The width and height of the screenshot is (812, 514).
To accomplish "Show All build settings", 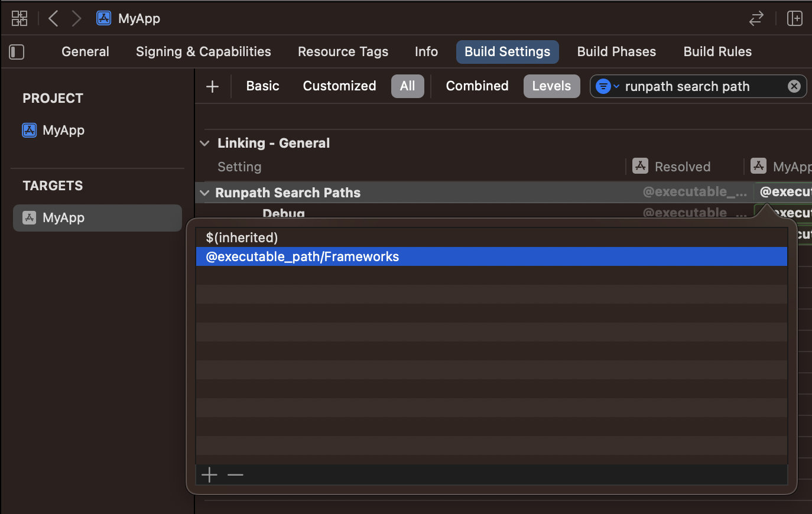I will pos(408,86).
